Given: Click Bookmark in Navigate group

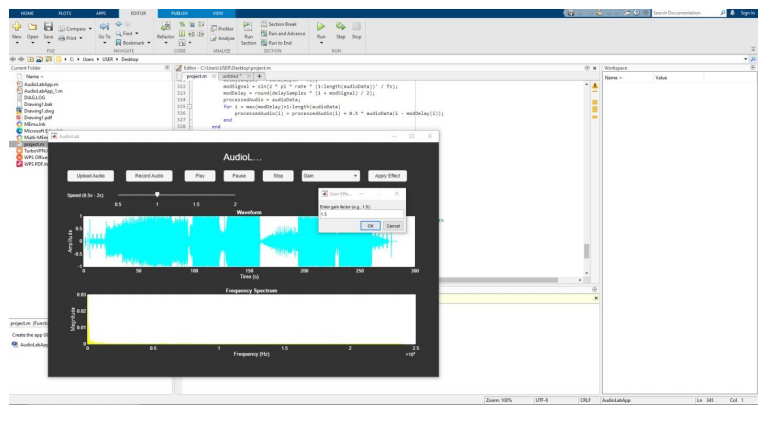Looking at the screenshot, I should point(133,43).
